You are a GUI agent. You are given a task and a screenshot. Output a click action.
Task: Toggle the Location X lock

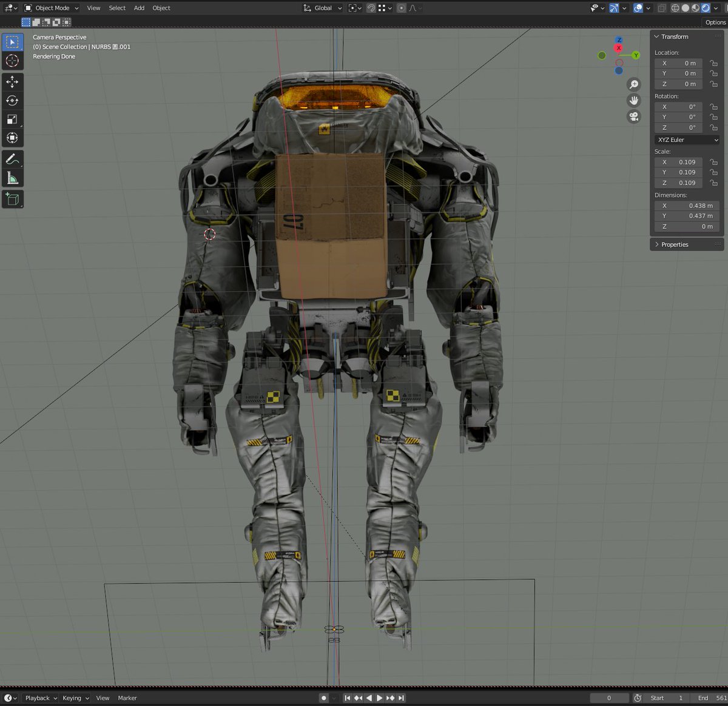coord(714,63)
